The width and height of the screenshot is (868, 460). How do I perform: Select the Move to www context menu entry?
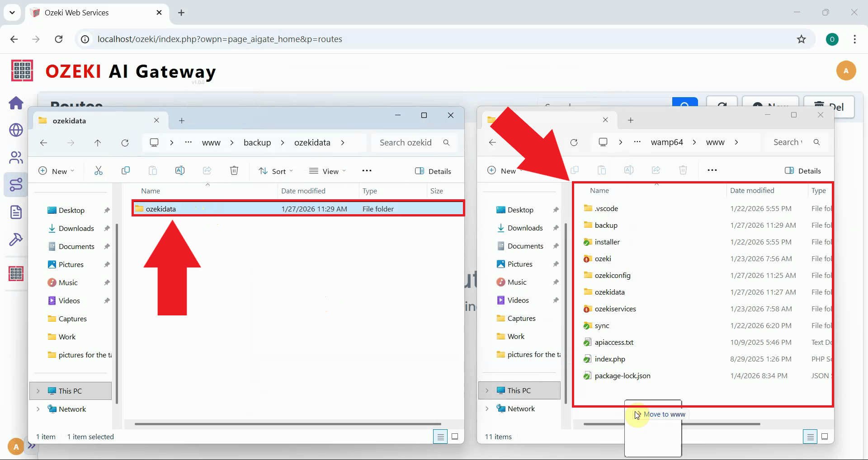point(665,414)
